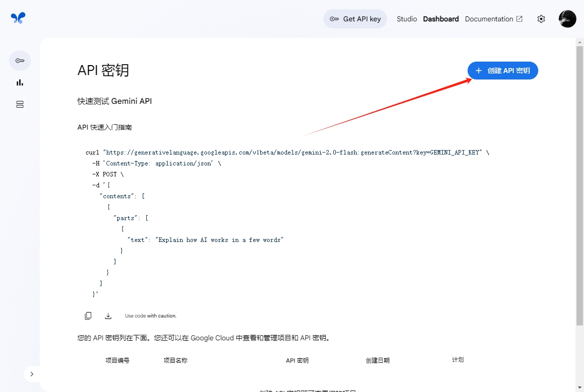This screenshot has height=392, width=584.
Task: Click the 创建 API 密钥 button
Action: point(503,71)
